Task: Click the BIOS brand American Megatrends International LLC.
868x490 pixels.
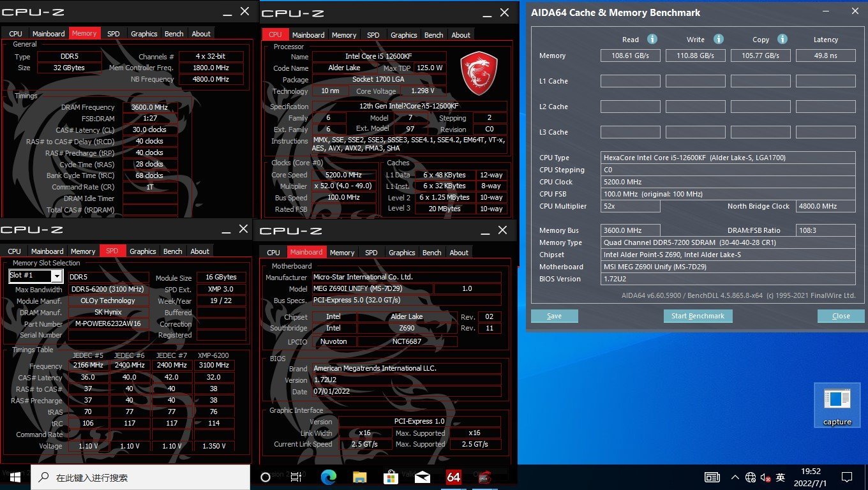Action: click(407, 368)
